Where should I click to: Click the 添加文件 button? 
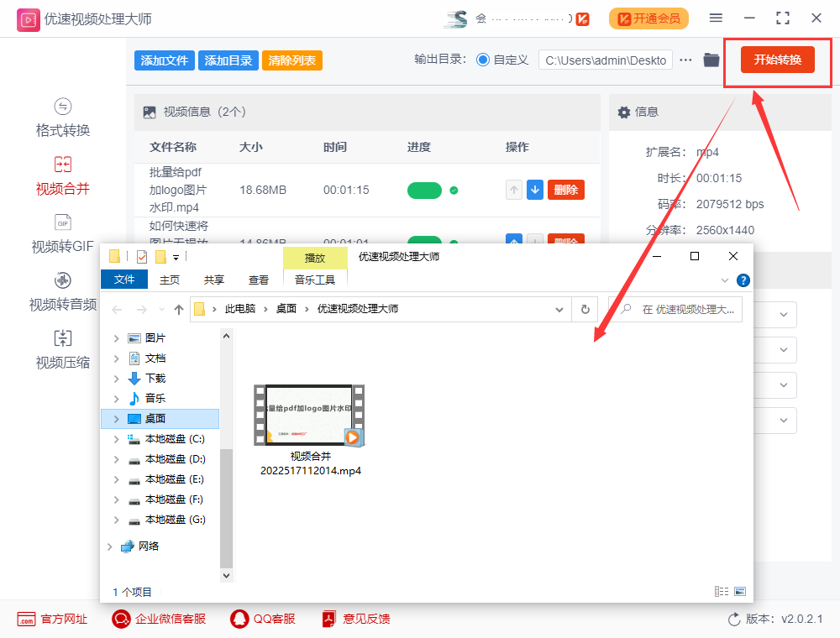coord(165,60)
